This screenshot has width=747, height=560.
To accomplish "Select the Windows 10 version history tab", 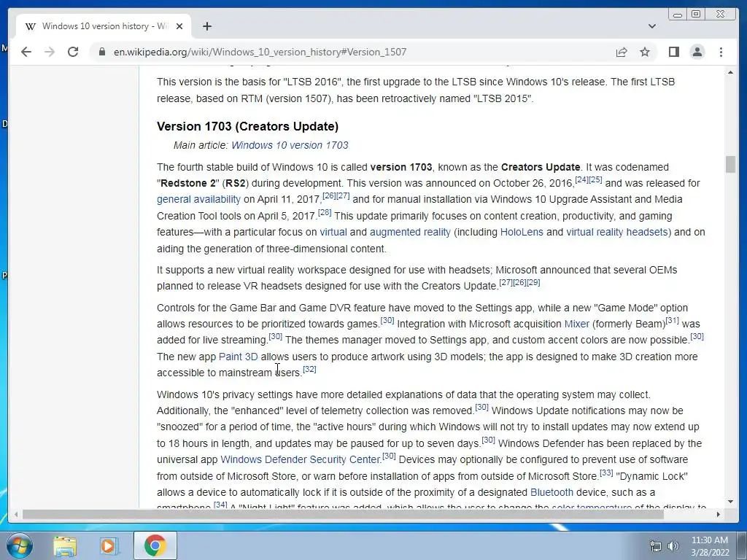I will (104, 26).
